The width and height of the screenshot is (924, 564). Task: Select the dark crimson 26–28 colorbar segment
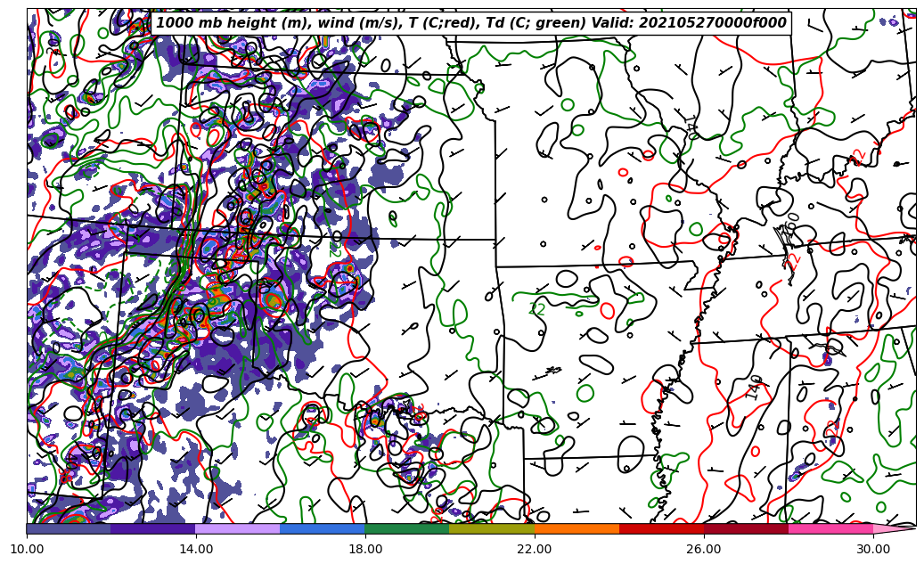coord(746,528)
